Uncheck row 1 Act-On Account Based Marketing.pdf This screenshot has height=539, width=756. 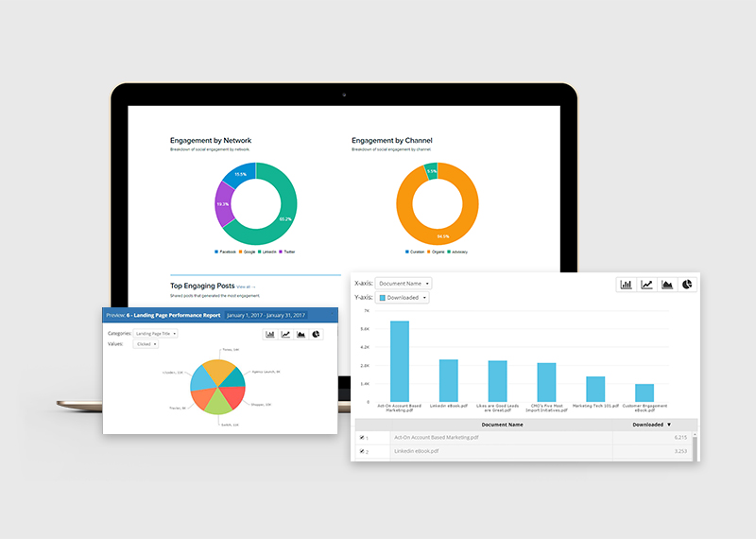click(362, 438)
